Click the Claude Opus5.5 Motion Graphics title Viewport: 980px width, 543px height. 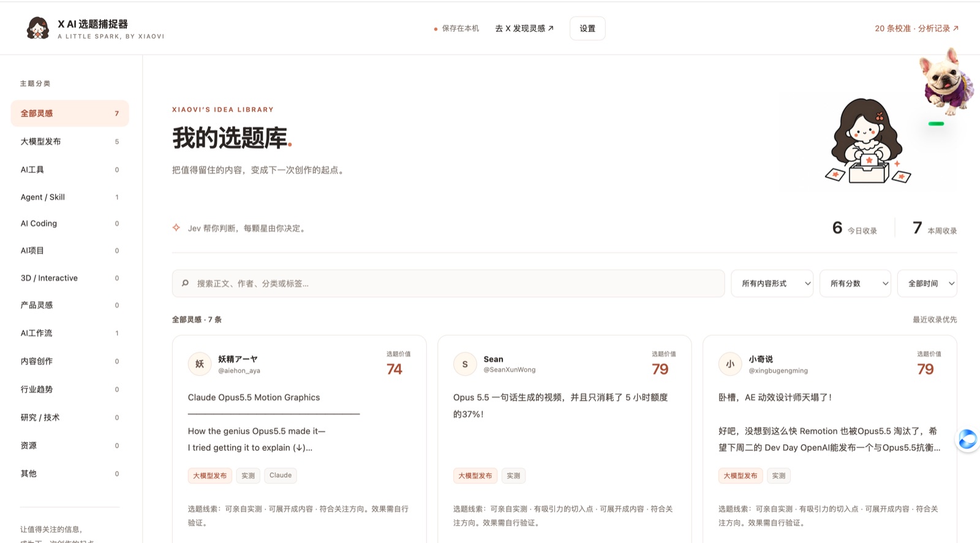pos(254,397)
